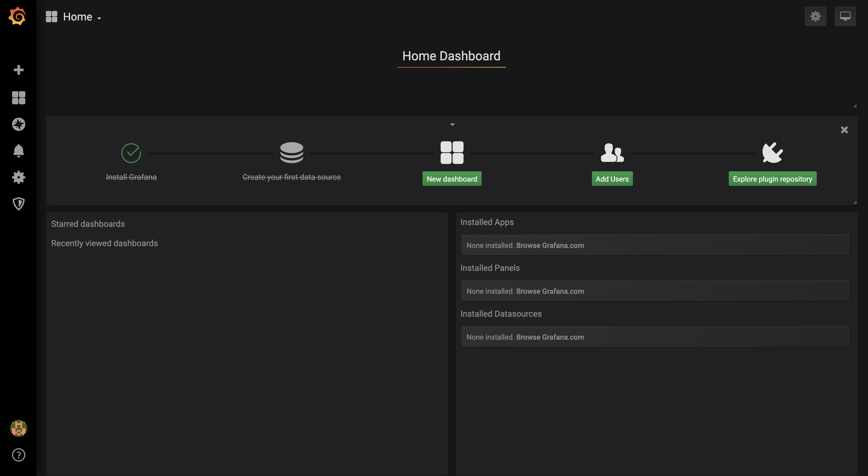Click Explore plugin repository button

[x=772, y=179]
